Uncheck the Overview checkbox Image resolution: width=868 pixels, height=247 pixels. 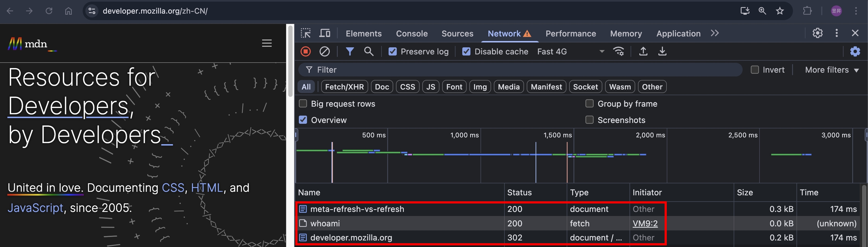(303, 120)
